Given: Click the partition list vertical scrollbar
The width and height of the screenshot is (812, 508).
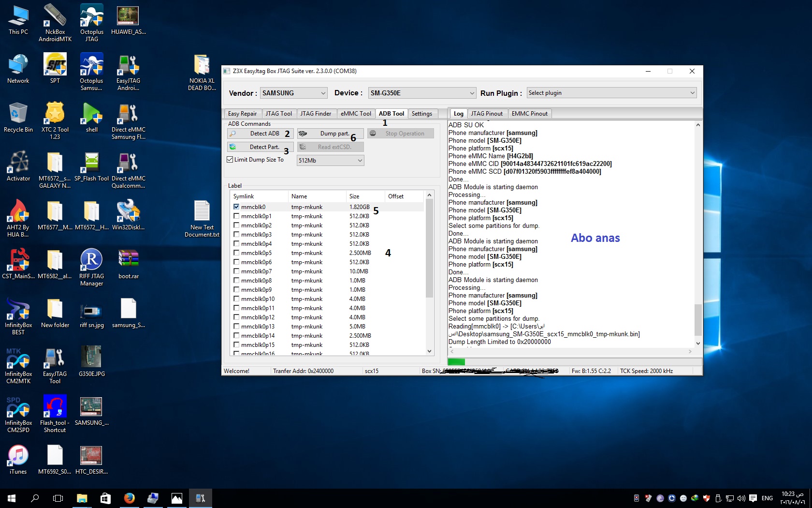Looking at the screenshot, I should click(x=429, y=273).
